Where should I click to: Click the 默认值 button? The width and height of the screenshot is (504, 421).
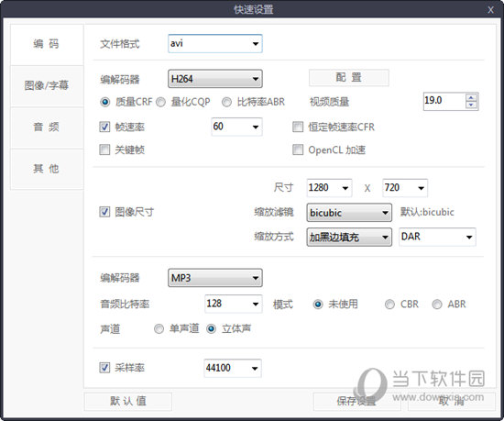[128, 402]
